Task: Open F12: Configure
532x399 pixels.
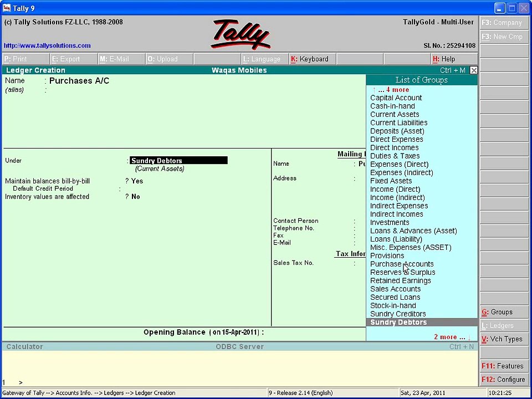Action: (x=505, y=380)
